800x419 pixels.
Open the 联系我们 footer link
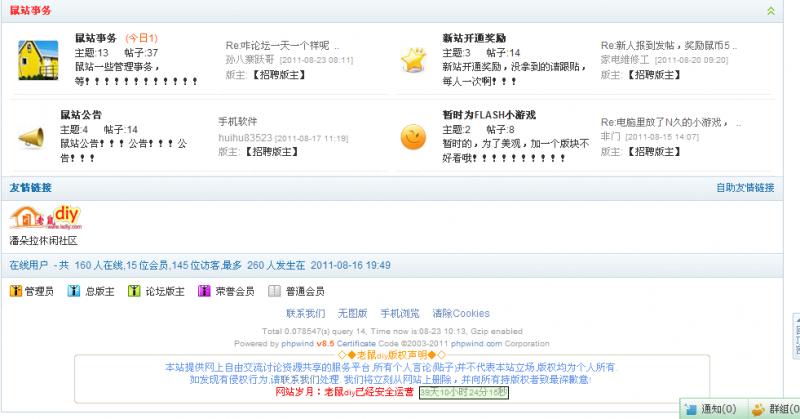coord(306,313)
